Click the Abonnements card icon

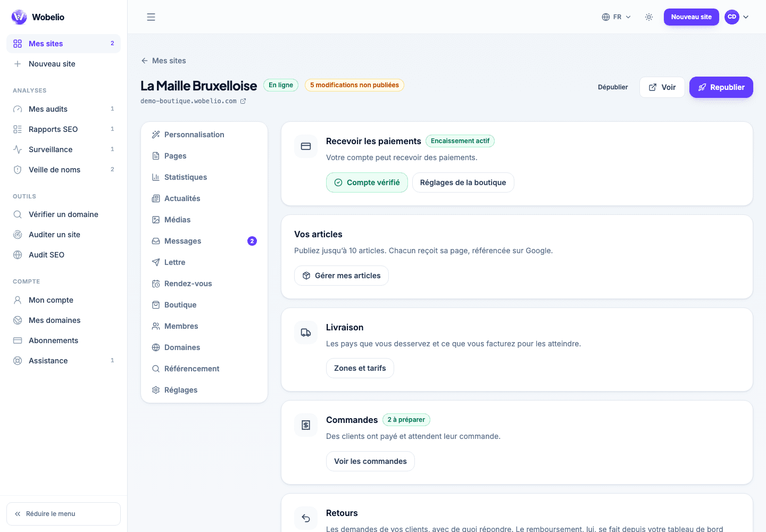coord(18,340)
